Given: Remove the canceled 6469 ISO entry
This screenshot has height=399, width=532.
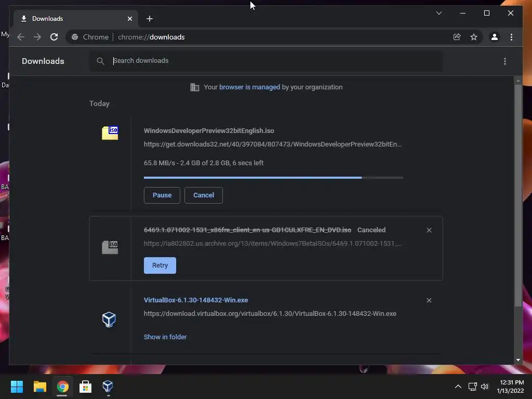Looking at the screenshot, I should coord(429,230).
